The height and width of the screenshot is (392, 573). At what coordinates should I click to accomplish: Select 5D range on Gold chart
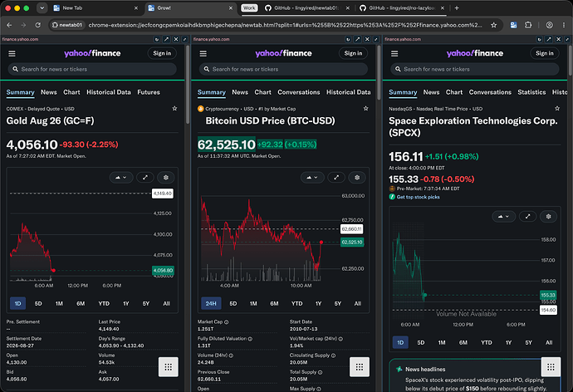(x=38, y=304)
